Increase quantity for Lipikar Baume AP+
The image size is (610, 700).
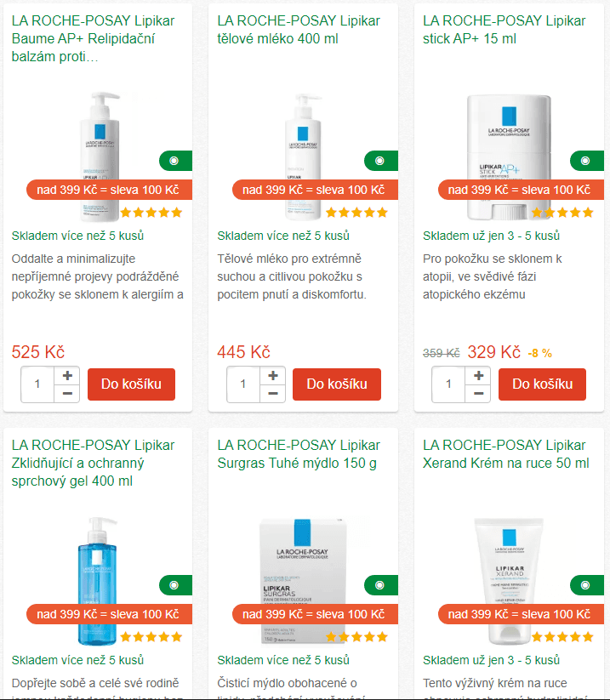(x=67, y=375)
